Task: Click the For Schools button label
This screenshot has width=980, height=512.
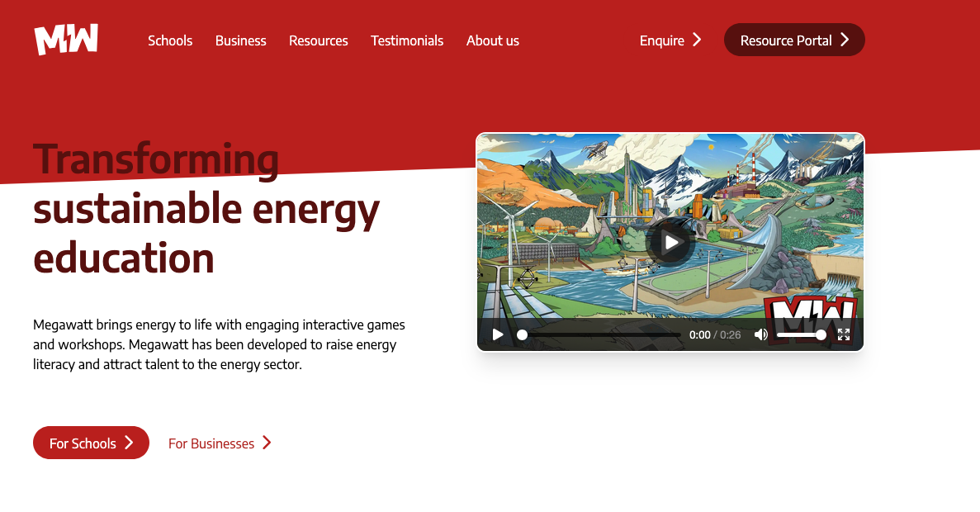Action: 83,443
